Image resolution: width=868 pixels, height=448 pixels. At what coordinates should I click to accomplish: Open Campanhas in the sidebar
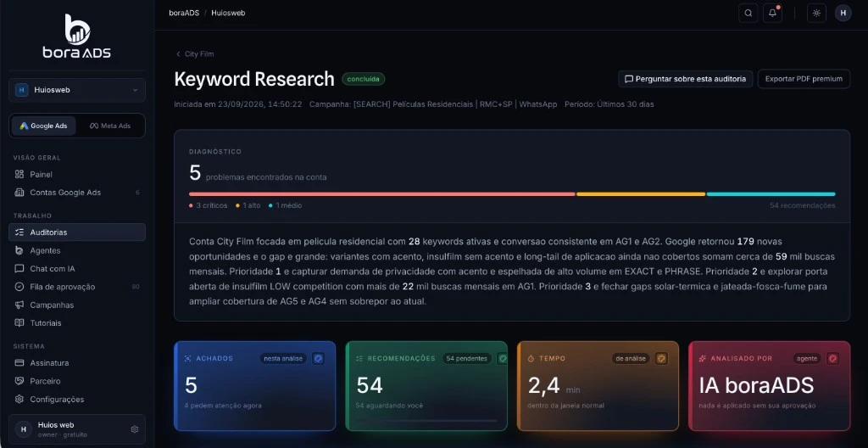77,305
